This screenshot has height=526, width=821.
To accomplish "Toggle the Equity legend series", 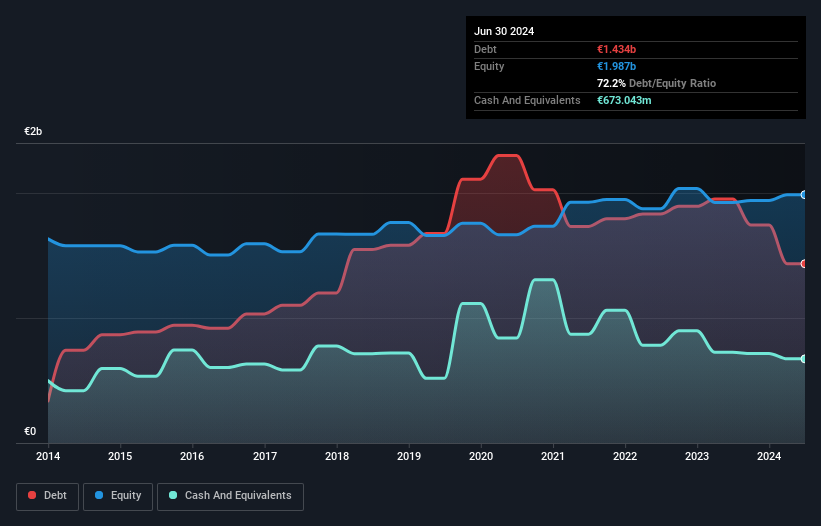I will [118, 495].
